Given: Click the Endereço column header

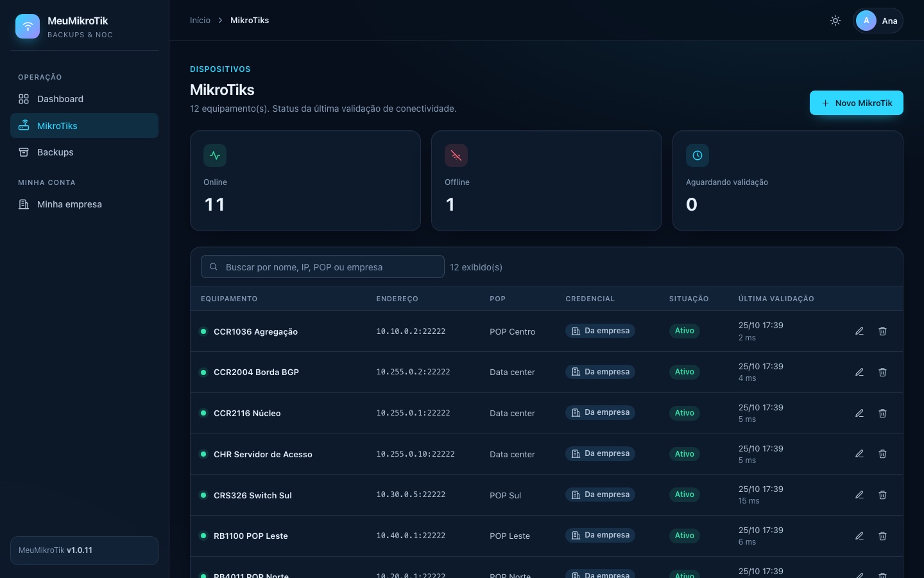Looking at the screenshot, I should click(x=397, y=299).
